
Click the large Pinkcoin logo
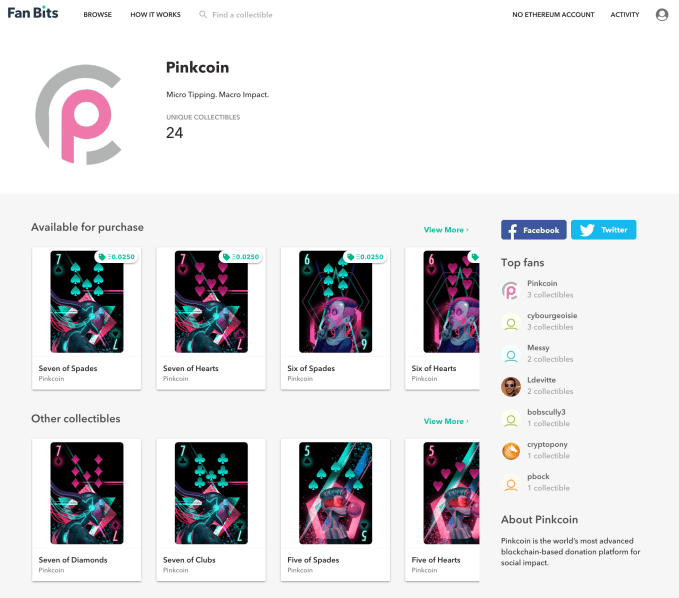(x=79, y=116)
